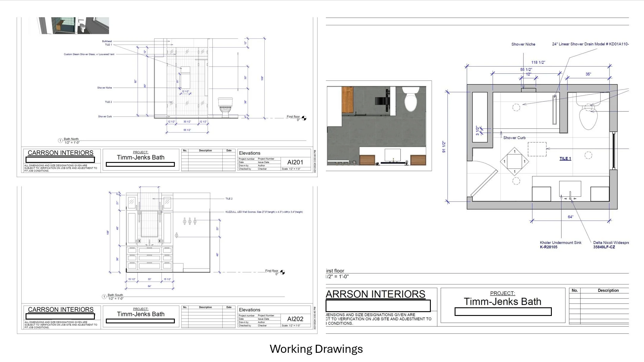
Task: Select the diamond elevation tag in floor plan
Action: point(514,162)
